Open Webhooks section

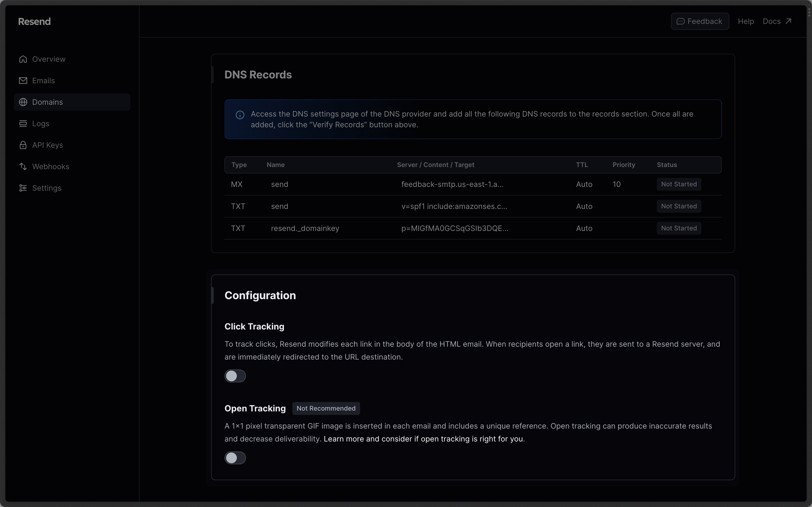tap(72, 166)
